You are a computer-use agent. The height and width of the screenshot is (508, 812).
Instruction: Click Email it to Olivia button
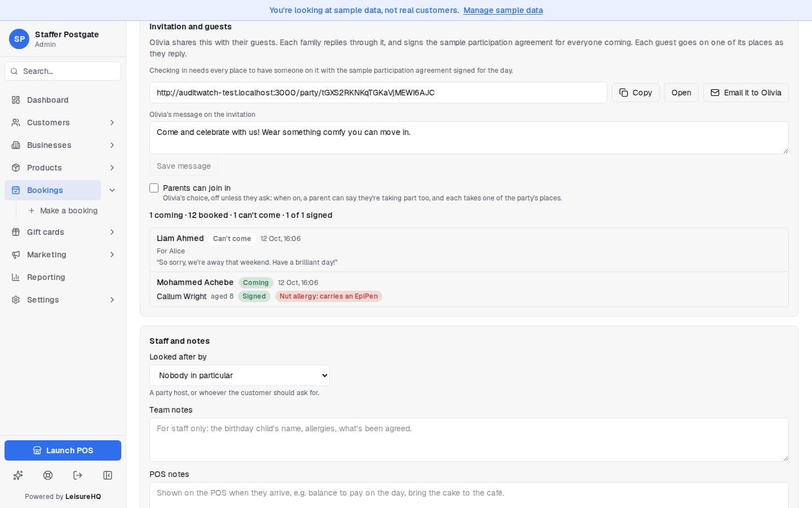pyautogui.click(x=745, y=93)
